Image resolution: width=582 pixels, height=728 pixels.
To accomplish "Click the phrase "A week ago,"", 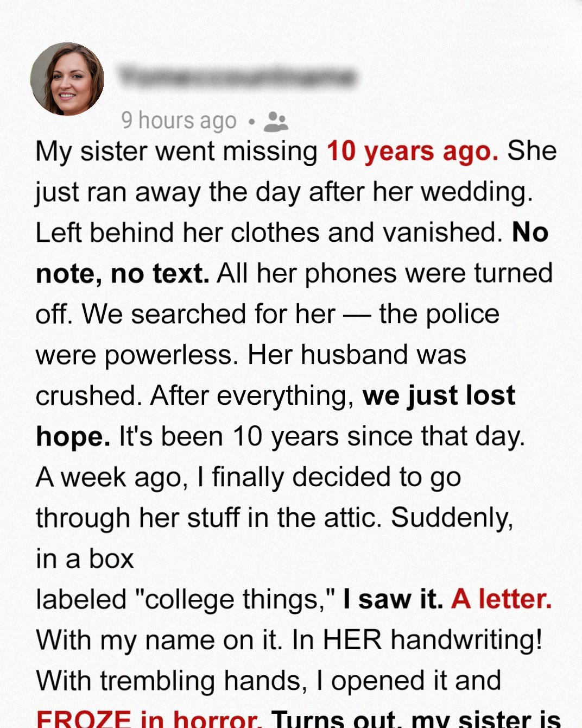I will 112,477.
